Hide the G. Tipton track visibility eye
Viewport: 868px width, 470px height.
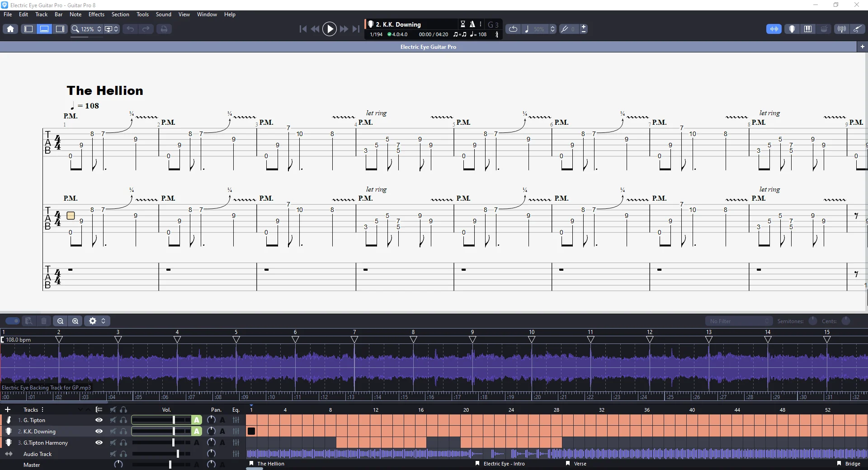point(99,420)
